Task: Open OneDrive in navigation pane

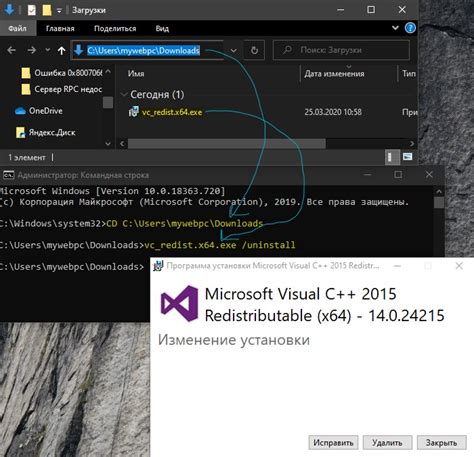Action: tap(39, 111)
